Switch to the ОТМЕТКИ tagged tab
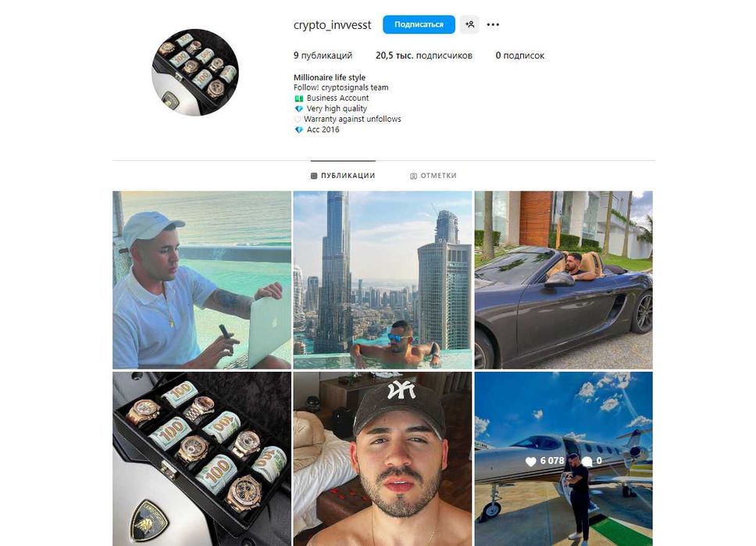 point(433,176)
